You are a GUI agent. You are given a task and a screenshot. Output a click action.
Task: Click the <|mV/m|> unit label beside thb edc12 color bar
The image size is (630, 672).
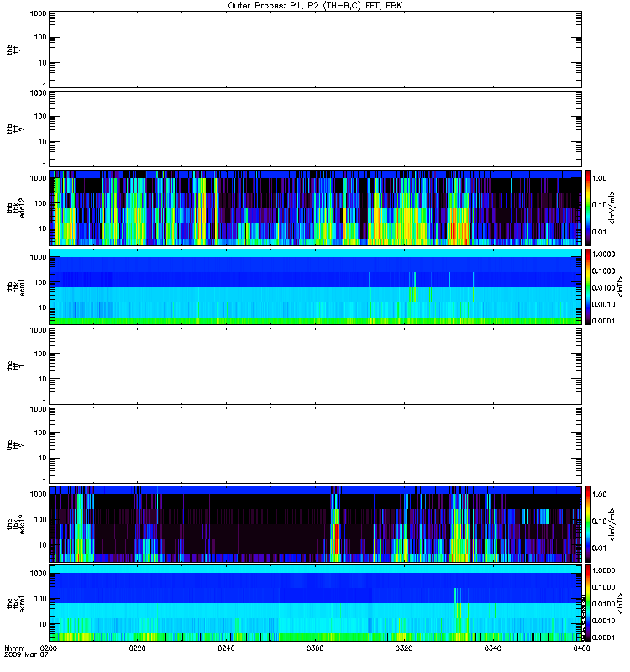(x=612, y=207)
